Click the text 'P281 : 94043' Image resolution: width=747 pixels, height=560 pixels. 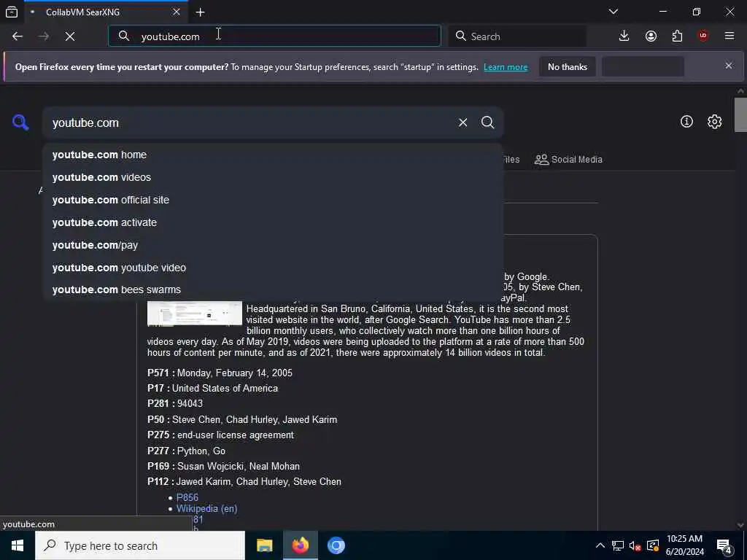[175, 403]
